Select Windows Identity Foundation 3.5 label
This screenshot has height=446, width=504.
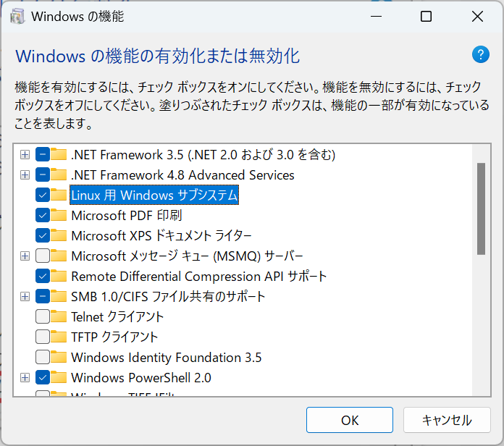tap(166, 358)
